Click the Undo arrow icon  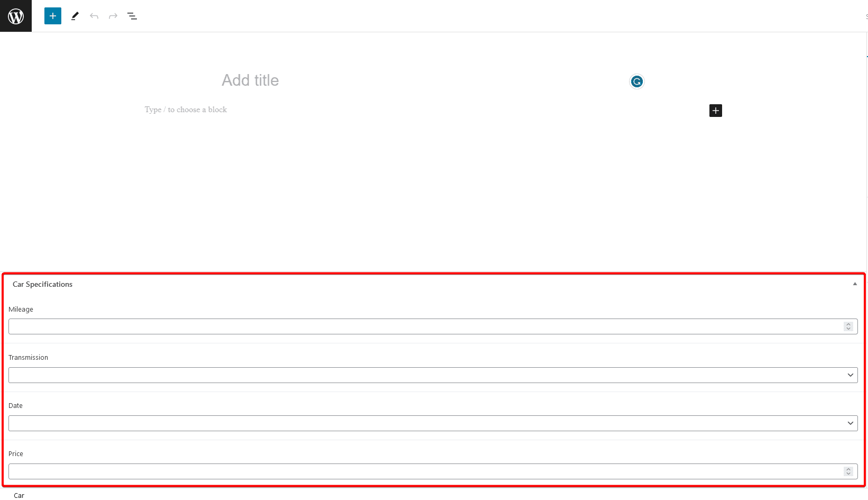[94, 16]
